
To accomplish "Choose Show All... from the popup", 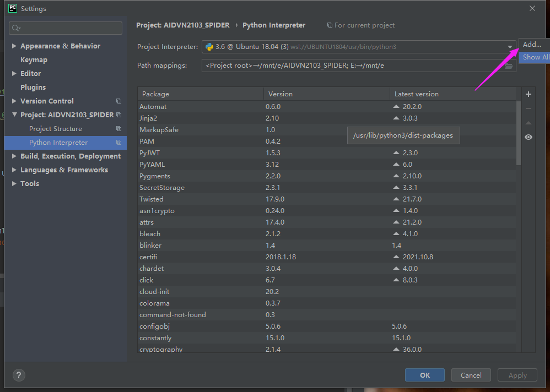I will 533,57.
